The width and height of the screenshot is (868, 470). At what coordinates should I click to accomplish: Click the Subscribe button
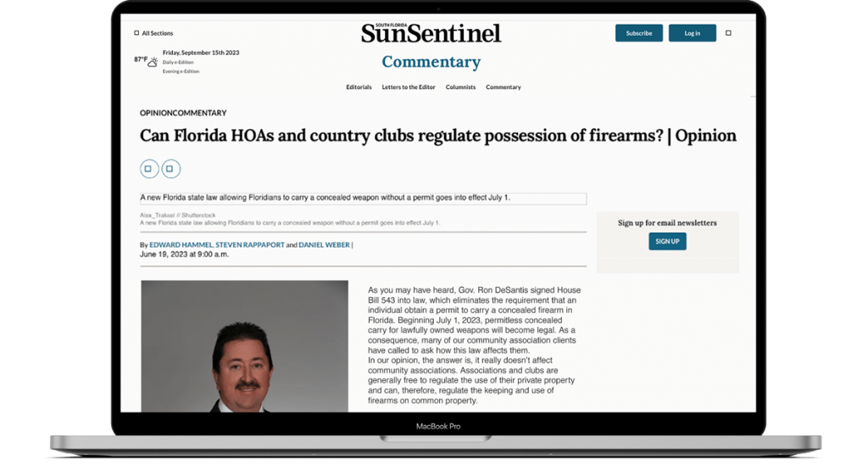pos(639,33)
